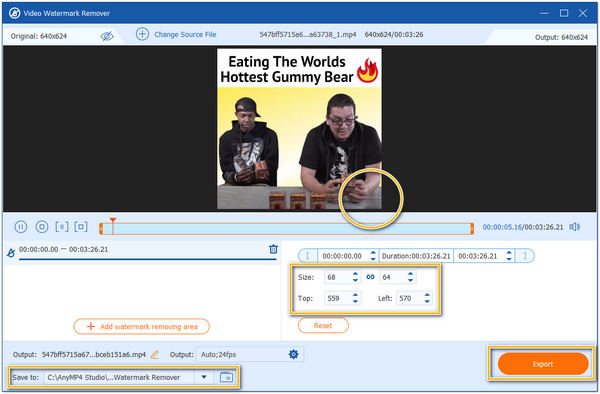The image size is (600, 394).
Task: Click the timeline left start handle
Action: pyautogui.click(x=101, y=229)
